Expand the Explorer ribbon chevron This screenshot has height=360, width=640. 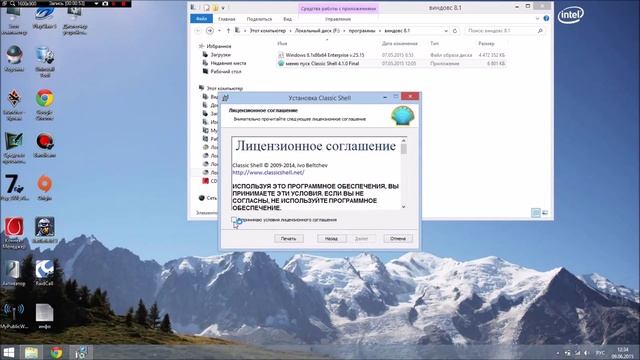point(537,18)
